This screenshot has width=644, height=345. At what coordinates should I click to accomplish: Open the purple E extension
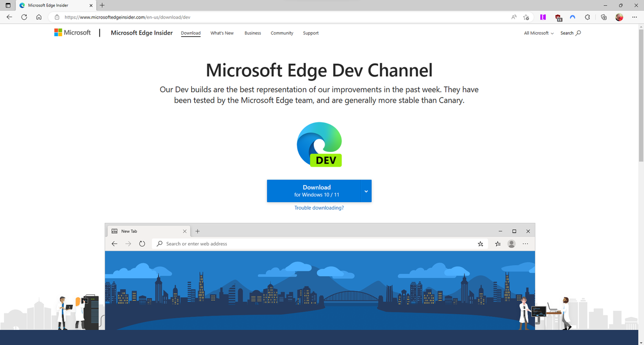[x=543, y=17]
